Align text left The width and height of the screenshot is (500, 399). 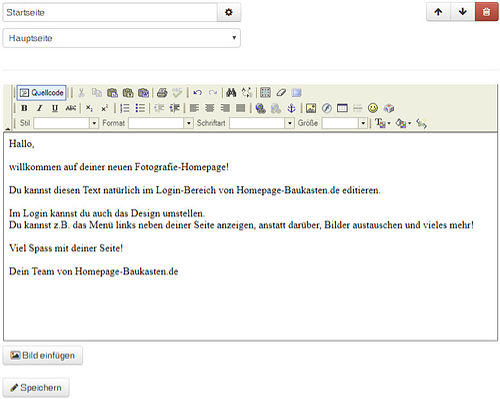tap(194, 108)
